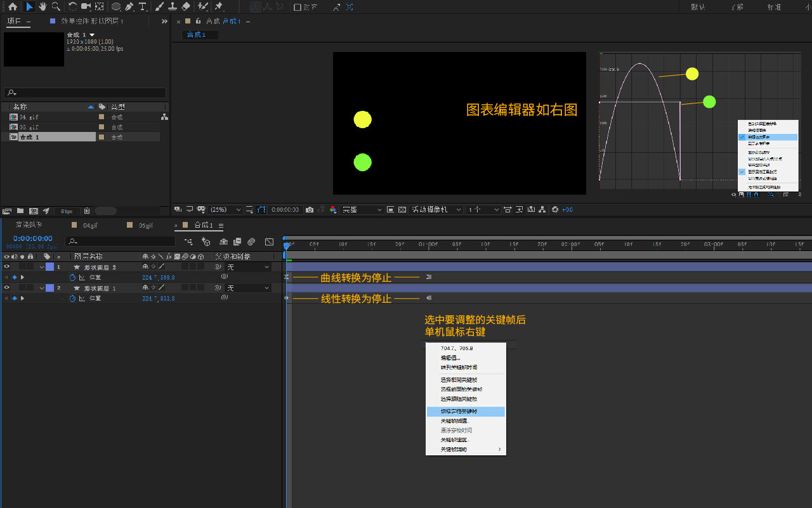Click the hide shy layers icon
This screenshot has width=812, height=508.
(223, 242)
